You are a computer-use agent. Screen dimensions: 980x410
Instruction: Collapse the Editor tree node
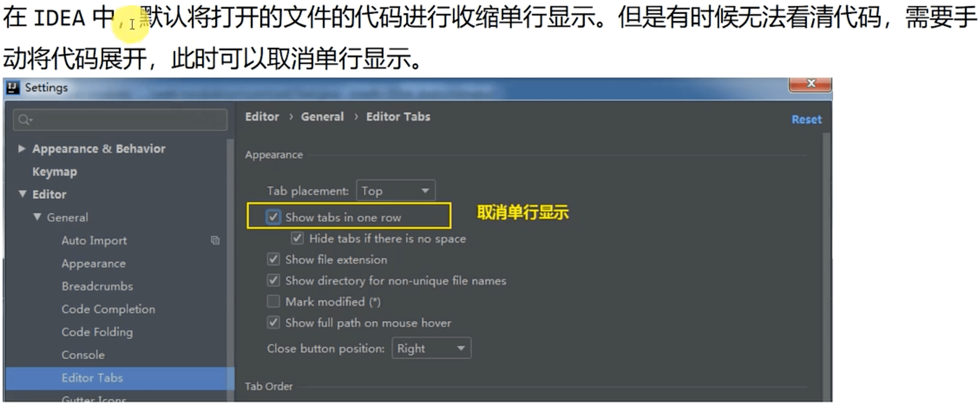(23, 194)
